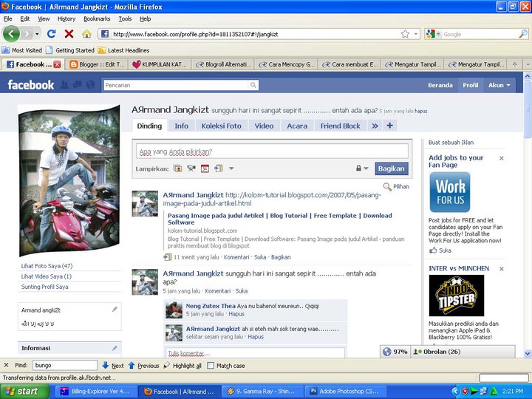
Task: Edit the Armand angkiZt box with pencil
Action: coord(115,309)
